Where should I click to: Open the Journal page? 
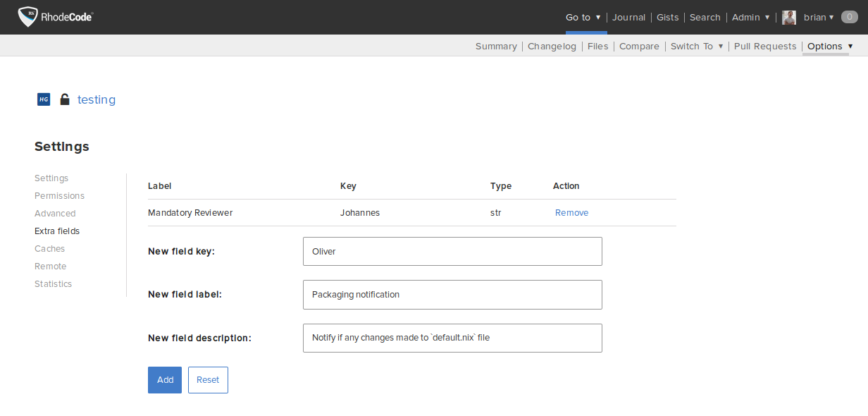628,18
